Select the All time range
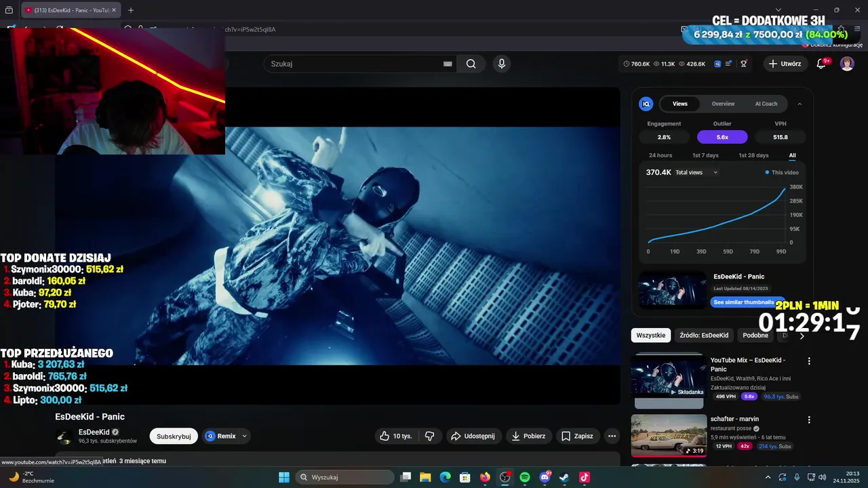 [x=792, y=155]
